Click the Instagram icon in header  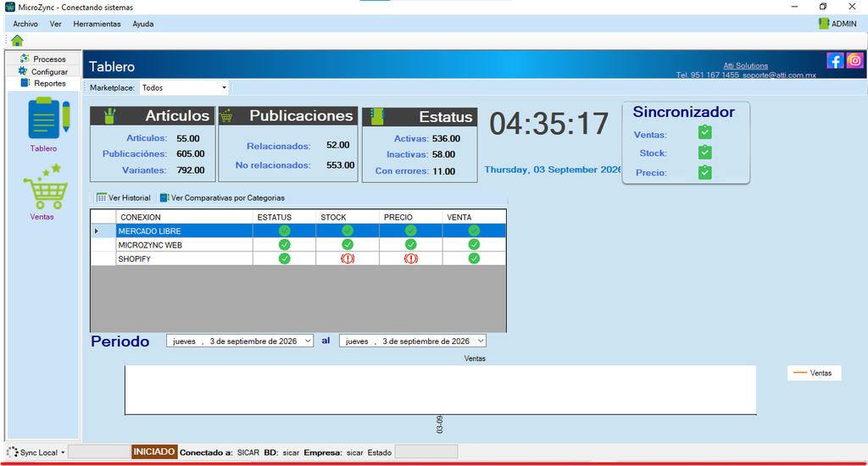(854, 60)
